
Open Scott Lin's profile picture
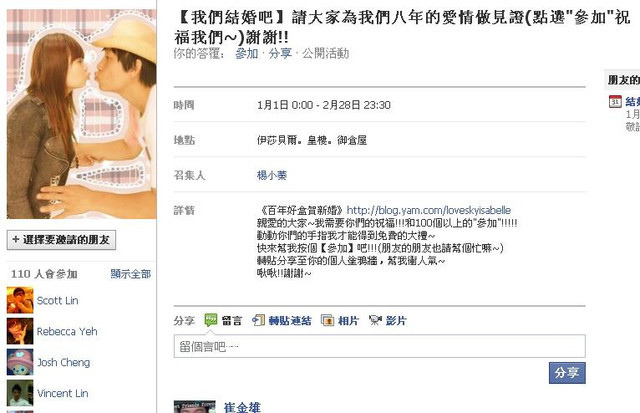(20, 300)
